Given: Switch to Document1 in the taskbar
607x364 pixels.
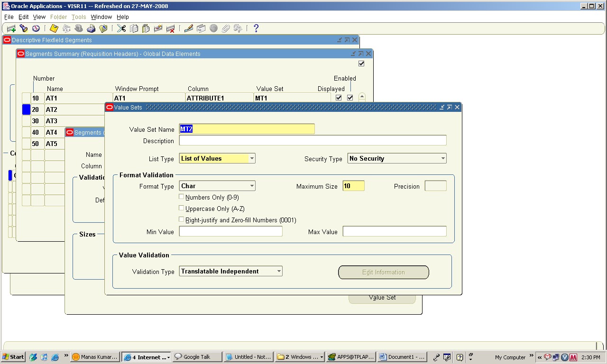Looking at the screenshot, I should click(402, 357).
